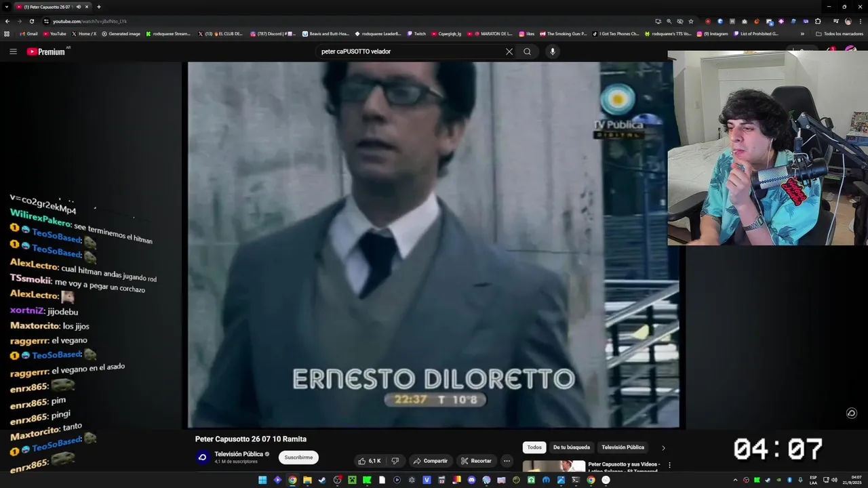Select the Todos filter chip
This screenshot has width=868, height=488.
pos(534,447)
